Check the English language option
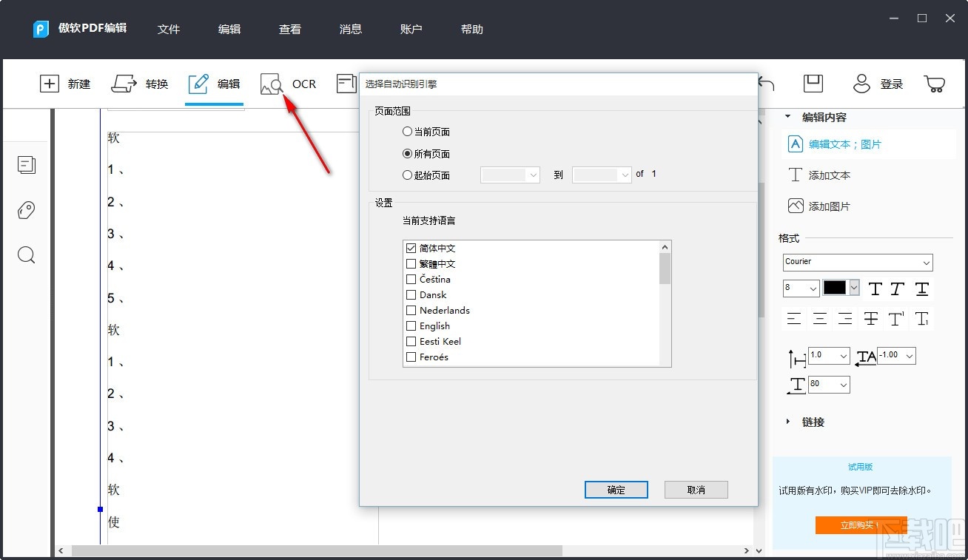968x560 pixels. [411, 325]
